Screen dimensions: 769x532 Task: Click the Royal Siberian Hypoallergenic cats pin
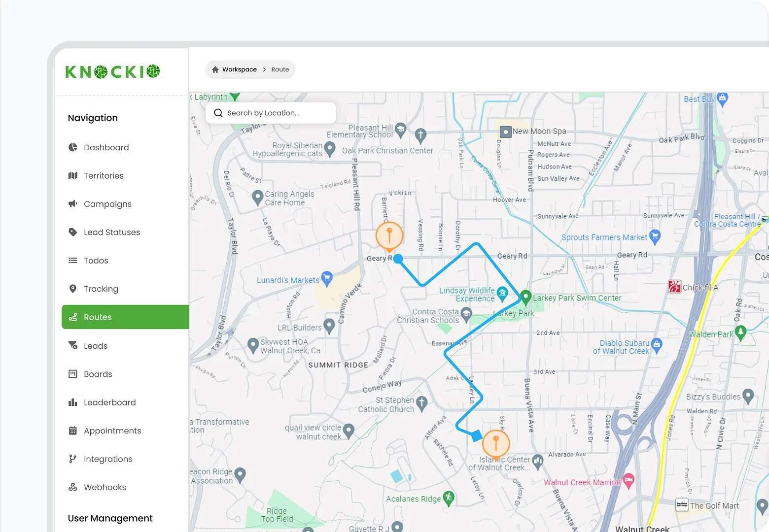click(x=330, y=148)
